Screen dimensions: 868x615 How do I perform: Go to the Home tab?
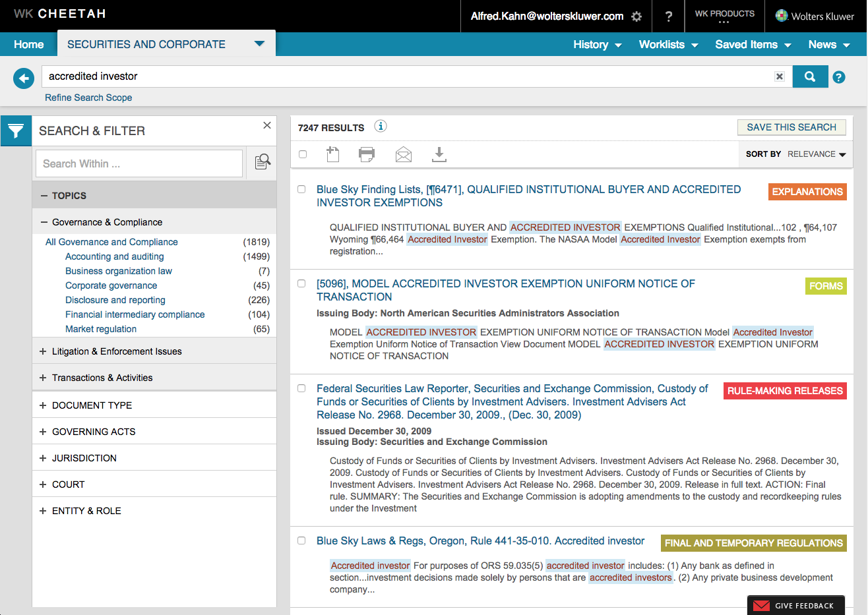[29, 45]
